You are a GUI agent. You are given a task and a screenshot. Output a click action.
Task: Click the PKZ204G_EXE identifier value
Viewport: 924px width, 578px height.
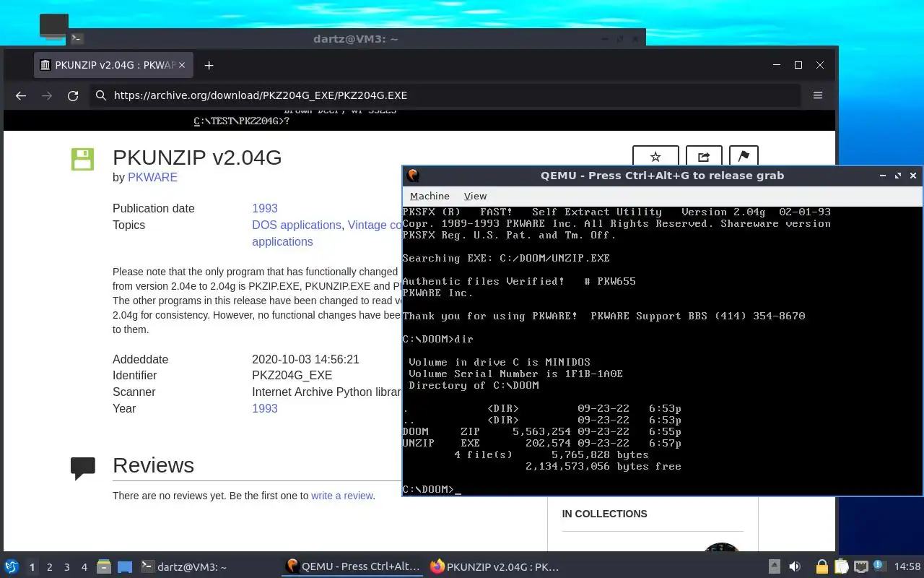tap(292, 375)
